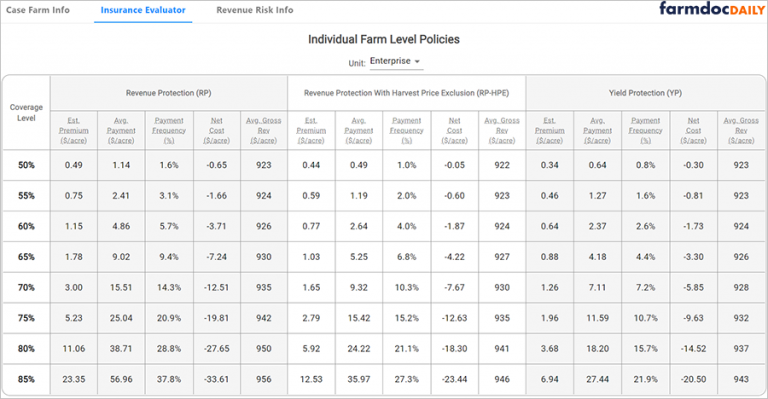
Task: Click YP Est. Premium column header
Action: pyautogui.click(x=550, y=130)
